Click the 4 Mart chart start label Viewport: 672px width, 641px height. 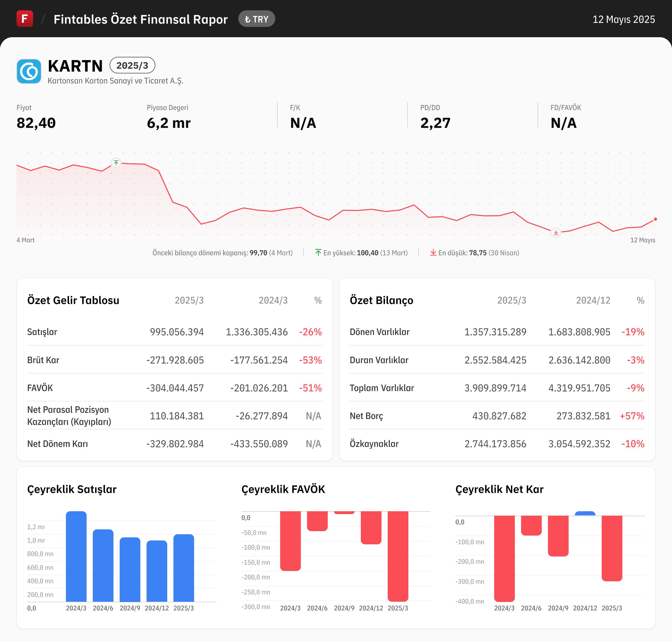26,240
